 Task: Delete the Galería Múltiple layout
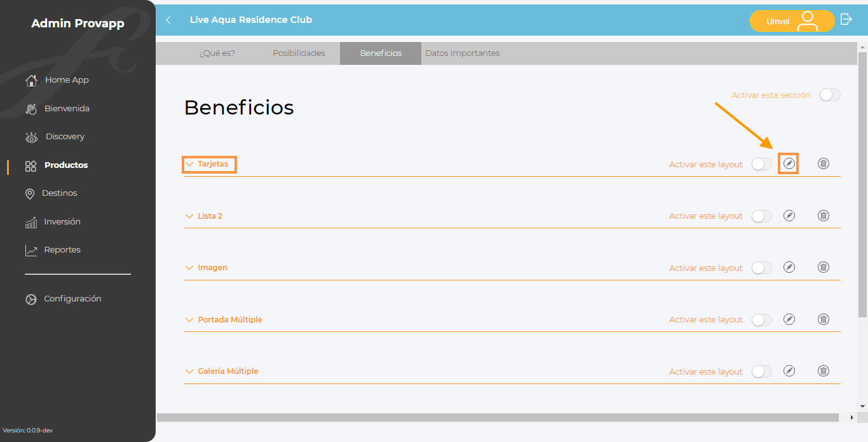click(x=824, y=371)
